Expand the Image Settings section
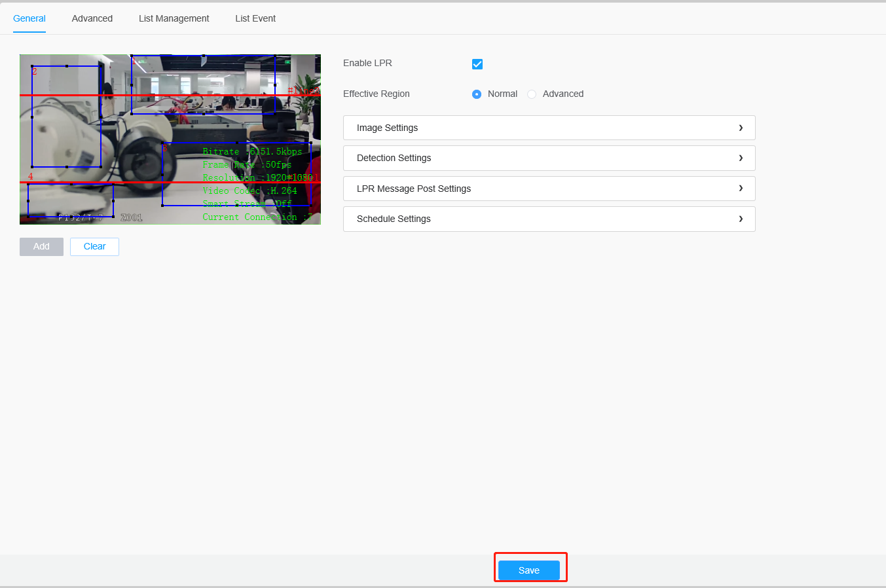The image size is (886, 588). pos(549,128)
